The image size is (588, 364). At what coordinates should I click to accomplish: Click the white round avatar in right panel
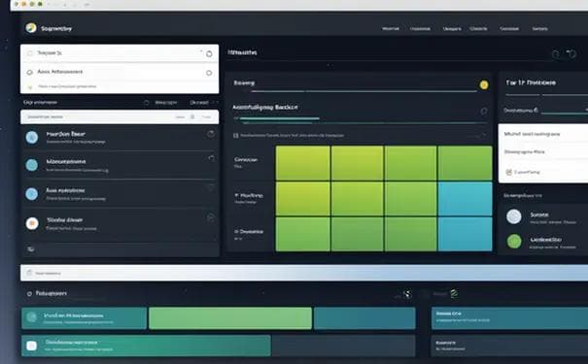click(x=514, y=216)
